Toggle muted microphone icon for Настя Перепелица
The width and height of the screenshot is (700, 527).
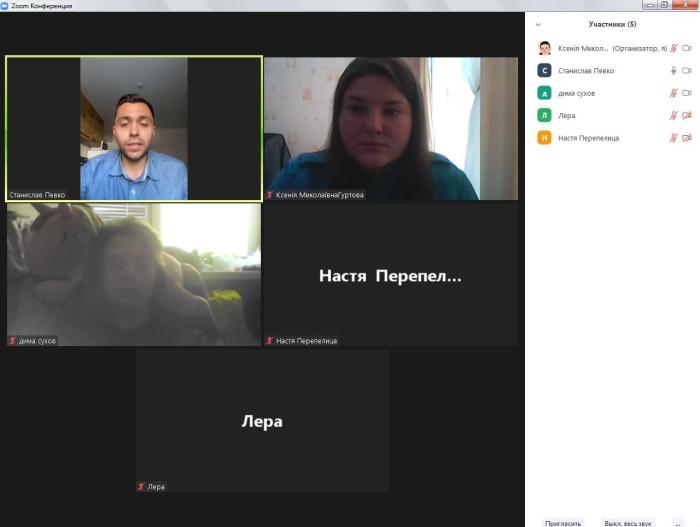(674, 138)
